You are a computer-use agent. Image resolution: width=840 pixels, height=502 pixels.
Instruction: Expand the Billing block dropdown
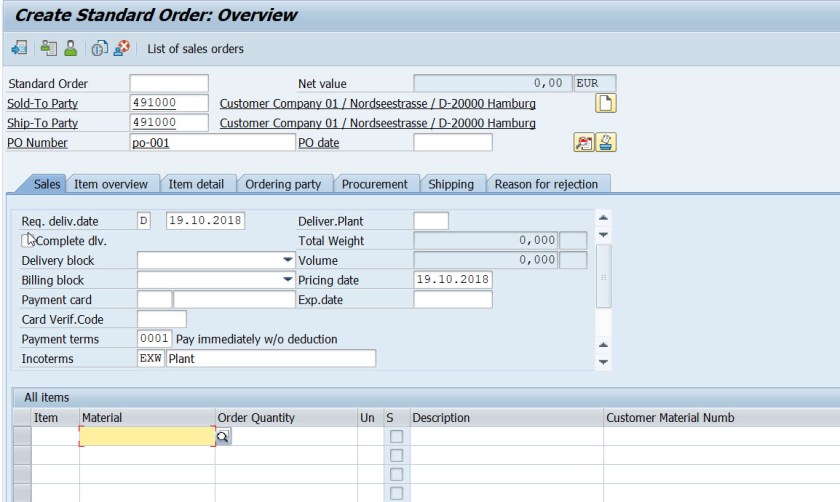click(x=288, y=281)
